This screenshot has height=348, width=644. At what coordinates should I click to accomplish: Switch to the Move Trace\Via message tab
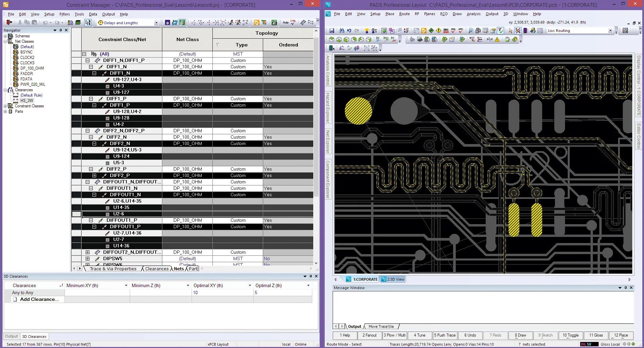(381, 326)
